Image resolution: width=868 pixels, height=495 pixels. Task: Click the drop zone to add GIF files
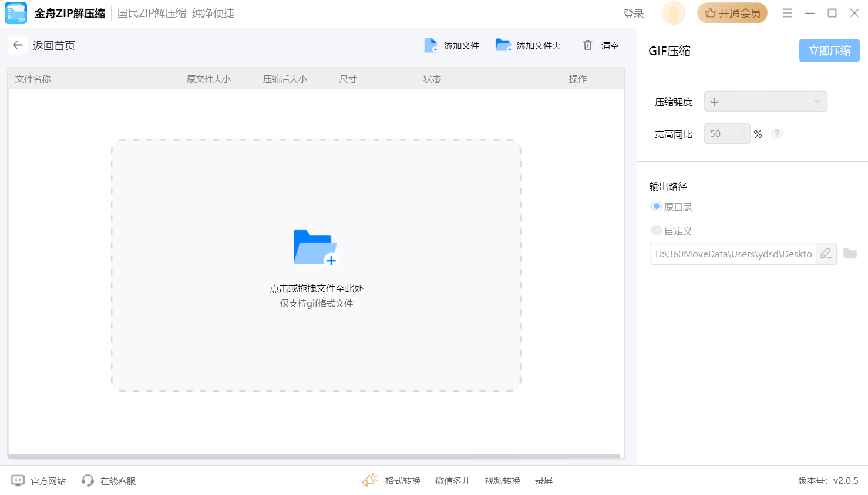point(316,264)
